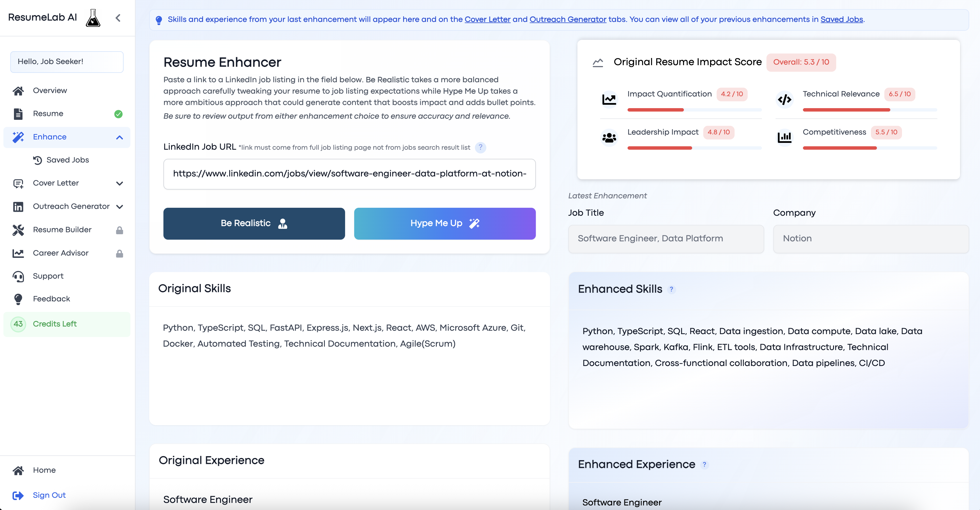Open Saved Jobs in sidebar
Image resolution: width=980 pixels, height=510 pixels.
[67, 160]
